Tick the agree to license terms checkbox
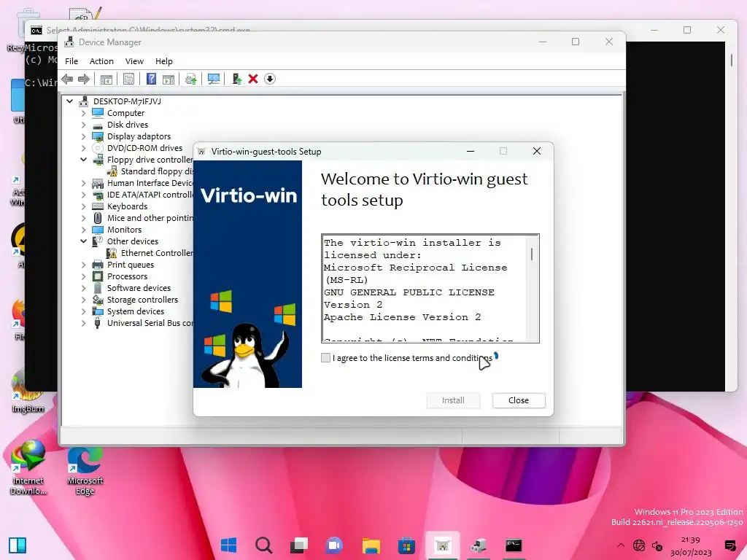Image resolution: width=747 pixels, height=560 pixels. [x=326, y=357]
